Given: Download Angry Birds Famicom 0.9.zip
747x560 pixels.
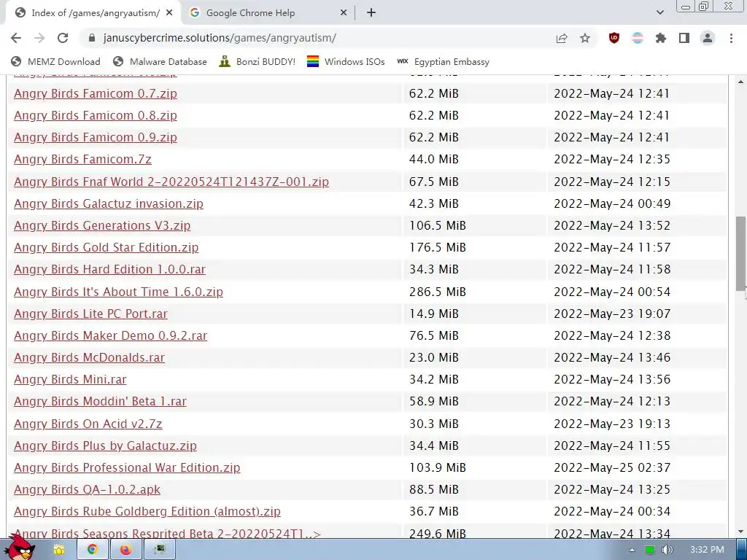Looking at the screenshot, I should click(x=96, y=137).
